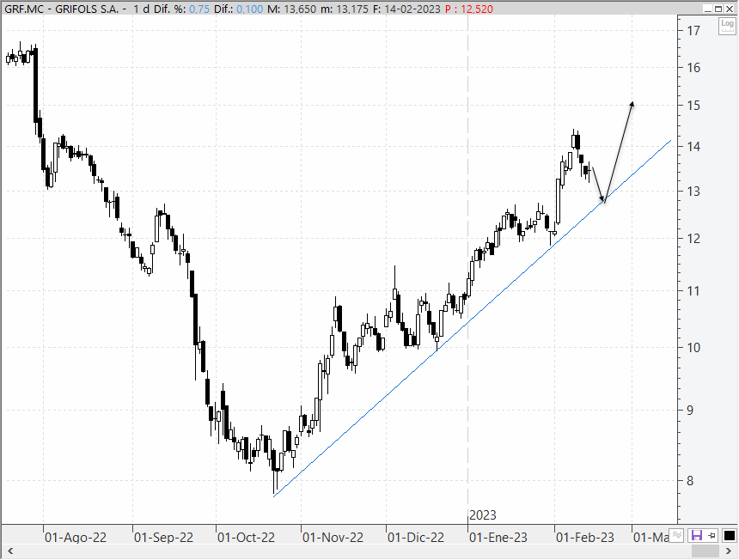Screen dimensions: 739x560
Task: Click the 01-Ene-23 date axis label
Action: click(498, 538)
